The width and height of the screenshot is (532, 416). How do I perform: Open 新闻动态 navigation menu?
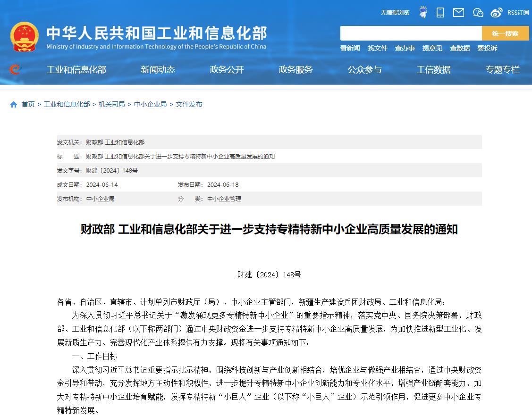[x=158, y=69]
